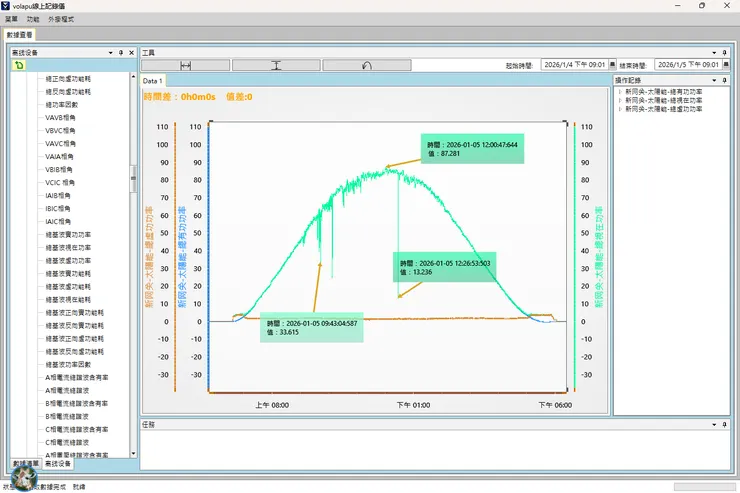Switch to the 數據查看 tab

(19, 35)
